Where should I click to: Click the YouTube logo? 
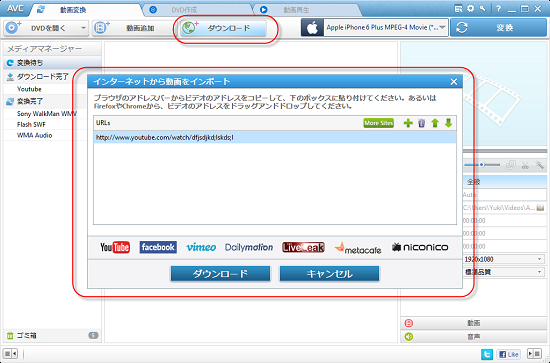click(115, 247)
